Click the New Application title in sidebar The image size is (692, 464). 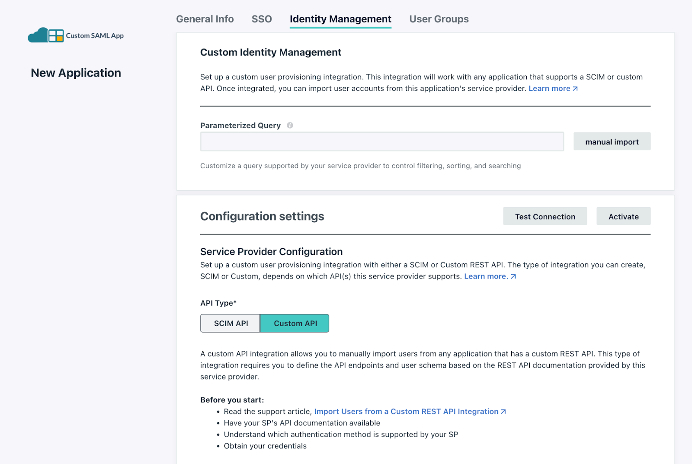click(x=76, y=73)
